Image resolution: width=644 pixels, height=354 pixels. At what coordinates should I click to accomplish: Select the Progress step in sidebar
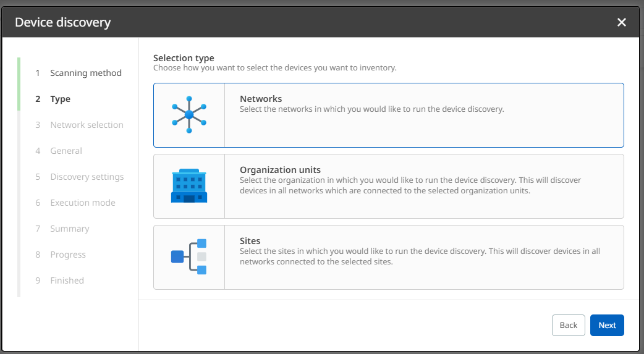(x=68, y=255)
